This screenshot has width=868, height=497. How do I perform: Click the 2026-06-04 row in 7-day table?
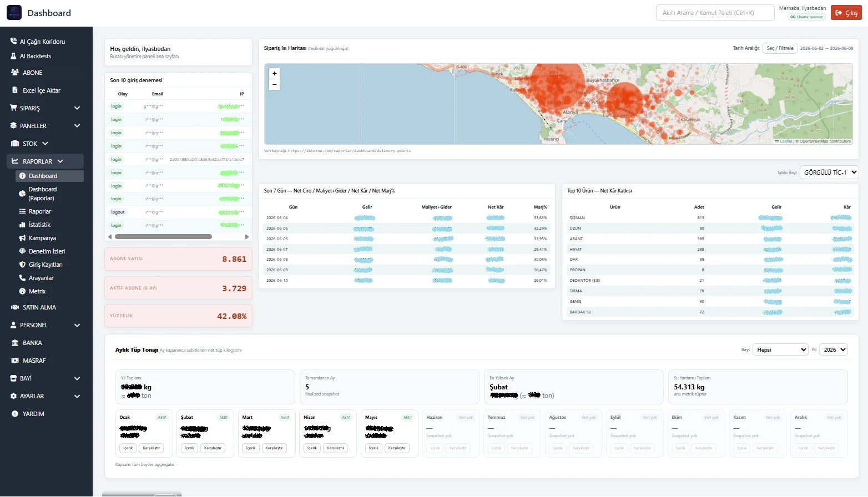pos(407,218)
